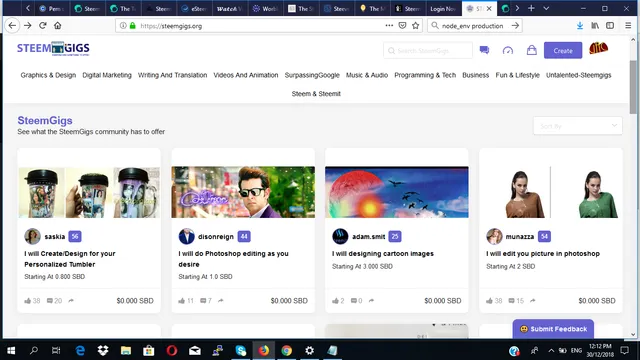The image size is (640, 360).
Task: Share adam.smit's gig with arrow icon
Action: coord(371,301)
